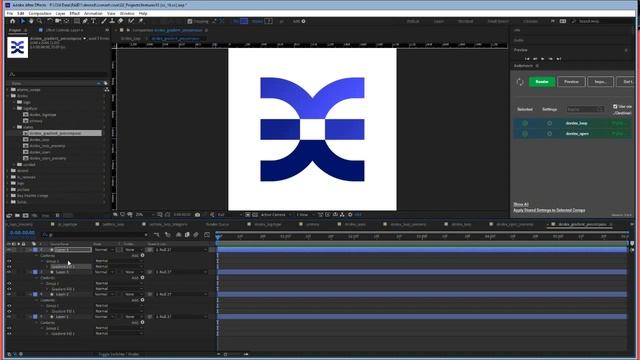Toggle first circle in dexlex_loop row

point(525,123)
